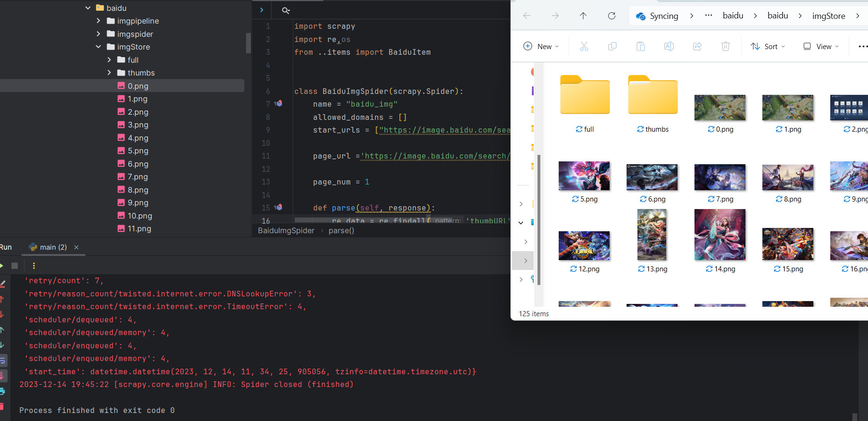Viewport: 868px width, 421px height.
Task: Toggle soft-wrap in the Run console
Action: pyautogui.click(x=3, y=361)
